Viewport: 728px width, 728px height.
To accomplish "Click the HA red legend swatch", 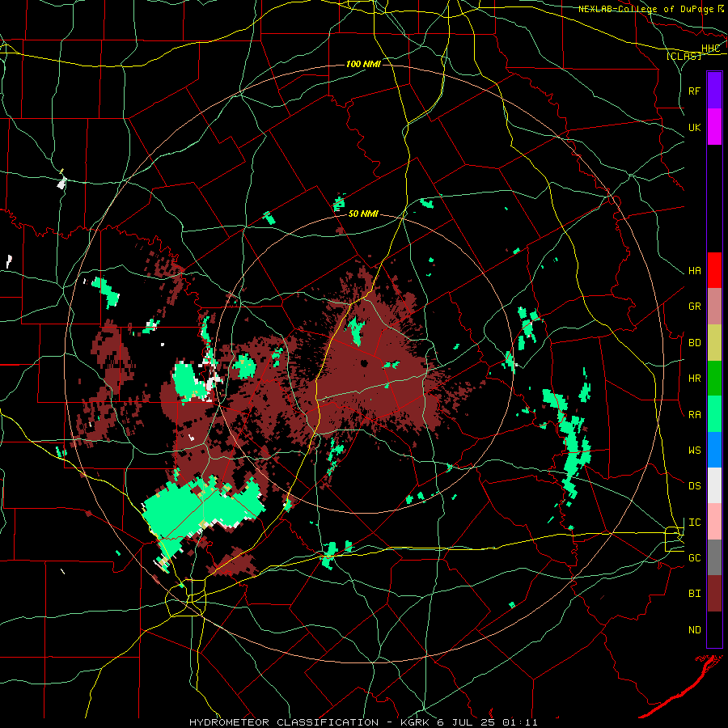I will (x=714, y=270).
